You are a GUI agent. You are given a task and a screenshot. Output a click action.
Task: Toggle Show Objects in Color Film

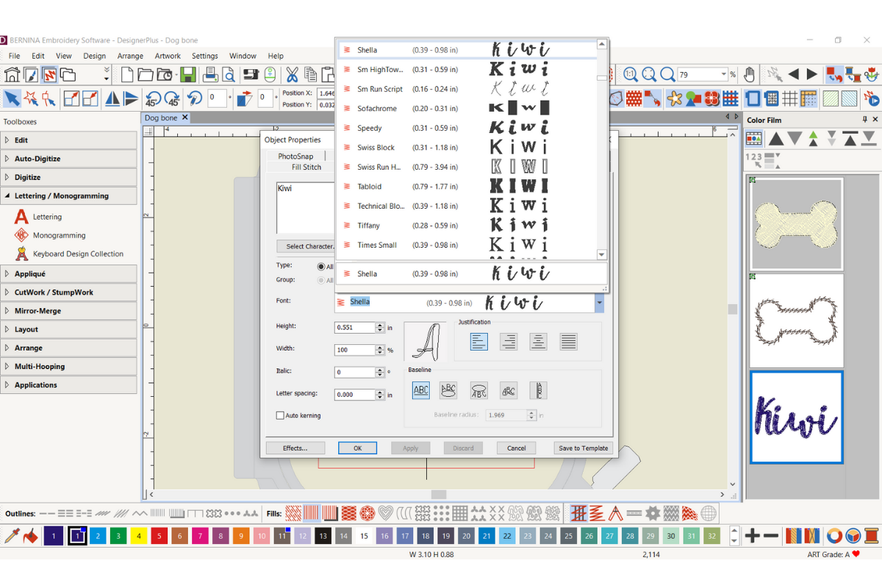[x=754, y=138]
